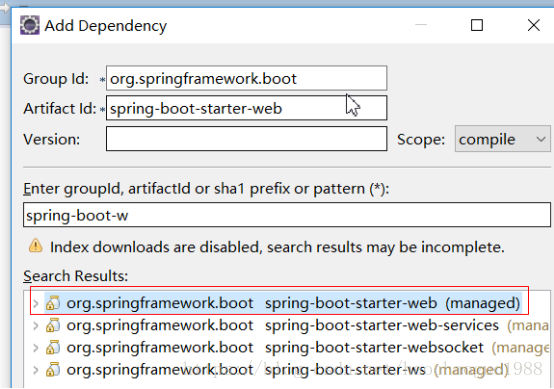
Task: Expand the spring-boot-starter-web result
Action: pyautogui.click(x=36, y=303)
